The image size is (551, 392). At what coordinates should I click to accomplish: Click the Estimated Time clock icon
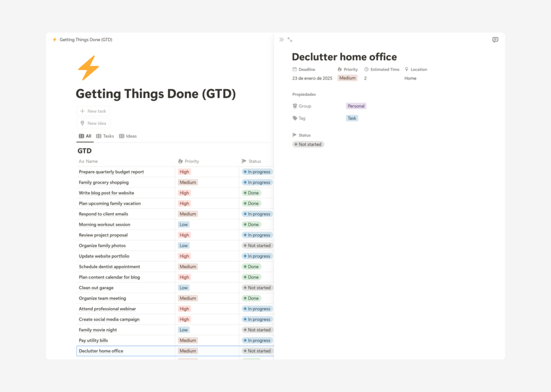[366, 70]
